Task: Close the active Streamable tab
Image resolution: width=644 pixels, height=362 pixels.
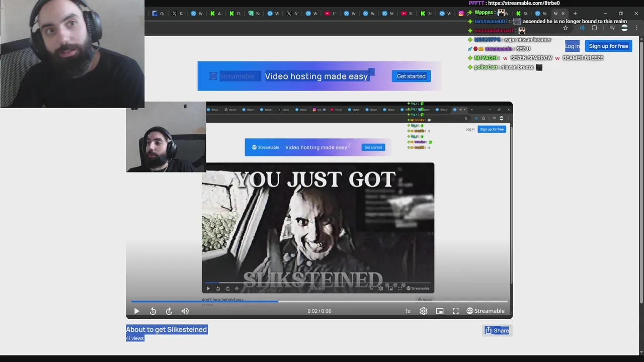Action: tap(563, 14)
